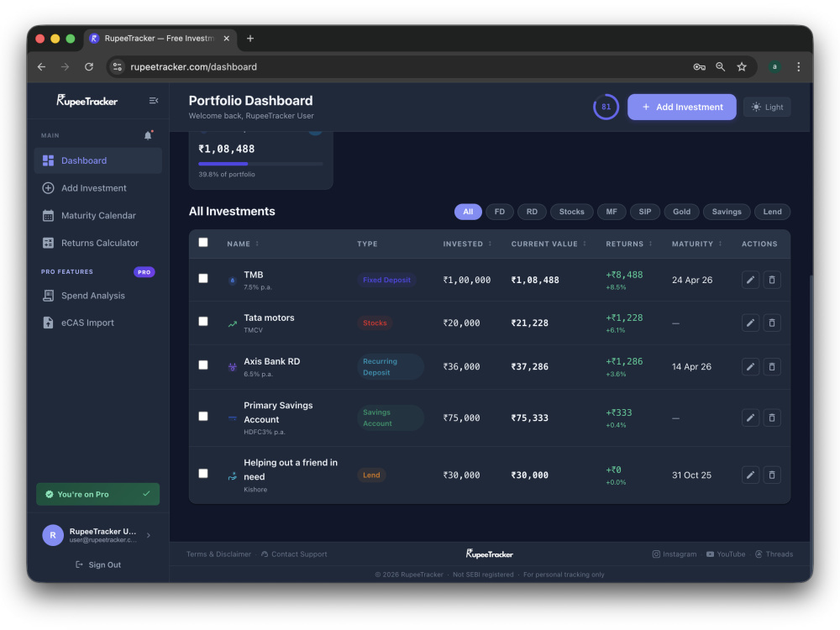Open Terms & Disclaimer link
840x630 pixels.
[218, 554]
